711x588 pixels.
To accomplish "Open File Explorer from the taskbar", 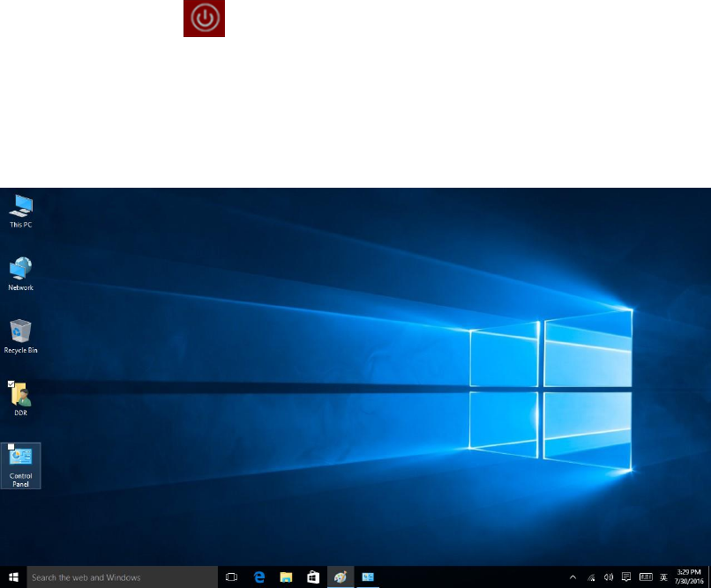I will pyautogui.click(x=286, y=577).
